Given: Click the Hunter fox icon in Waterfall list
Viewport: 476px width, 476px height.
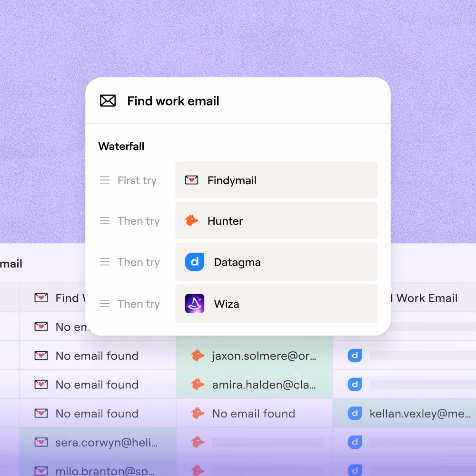Looking at the screenshot, I should pos(191,221).
